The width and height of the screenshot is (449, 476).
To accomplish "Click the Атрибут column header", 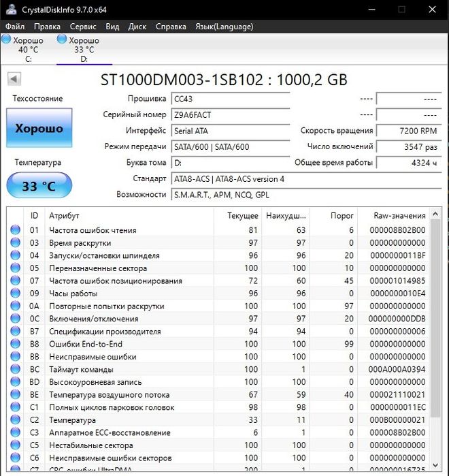I will pyautogui.click(x=129, y=216).
